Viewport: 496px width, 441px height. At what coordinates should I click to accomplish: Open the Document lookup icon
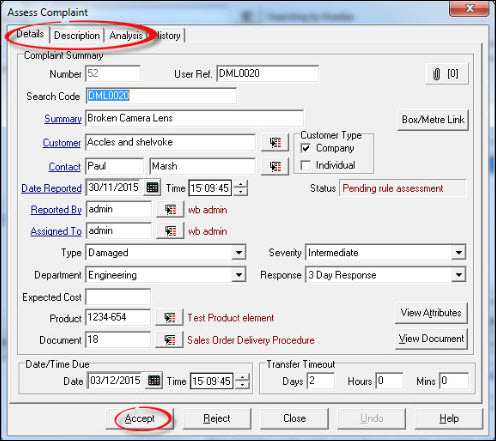[169, 340]
